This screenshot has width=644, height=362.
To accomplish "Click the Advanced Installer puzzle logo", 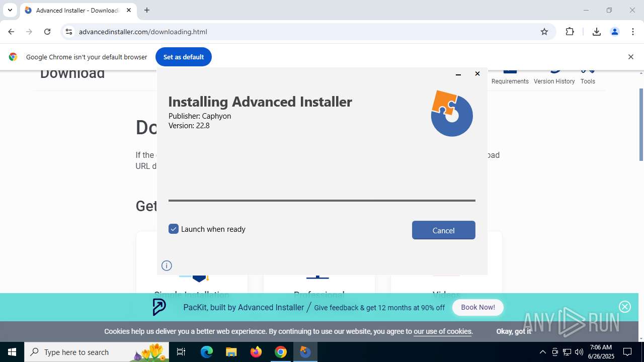I will pyautogui.click(x=451, y=113).
